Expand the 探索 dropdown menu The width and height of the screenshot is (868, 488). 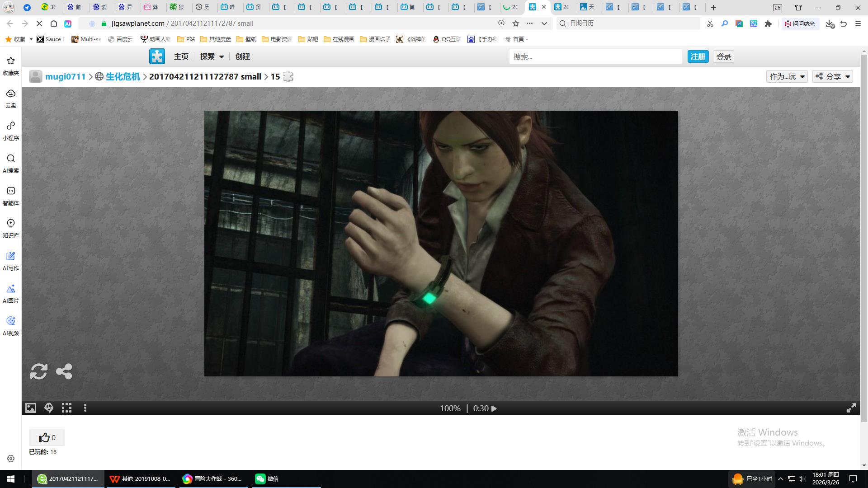click(x=212, y=56)
